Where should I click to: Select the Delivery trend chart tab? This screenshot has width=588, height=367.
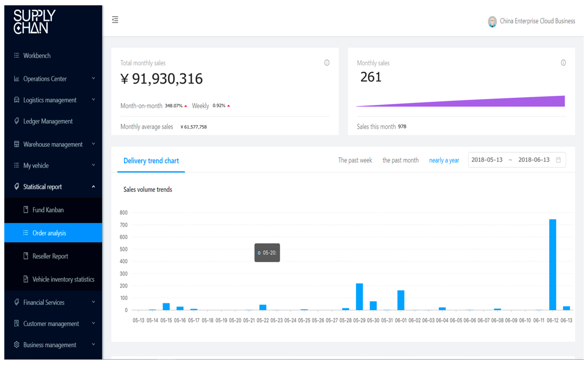pos(151,161)
